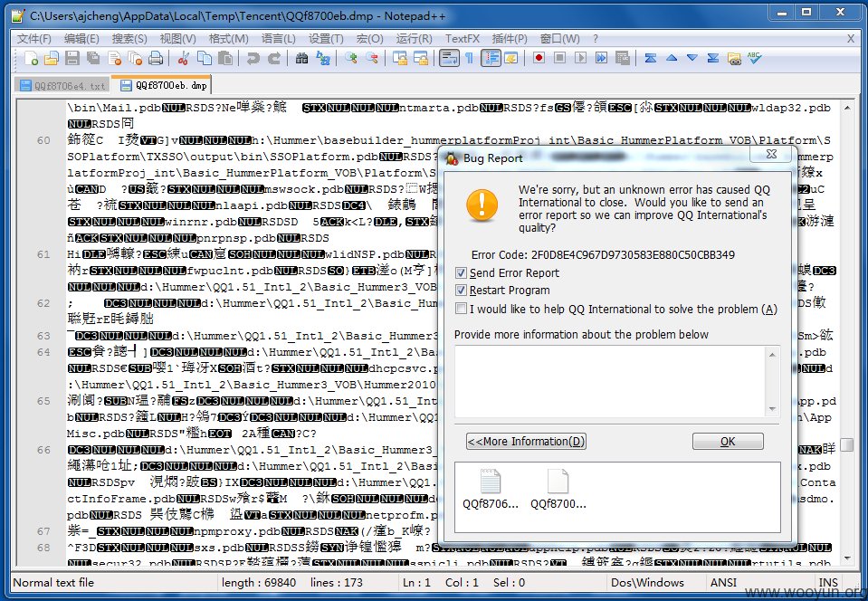
Task: Redo the last undone action
Action: point(274,58)
